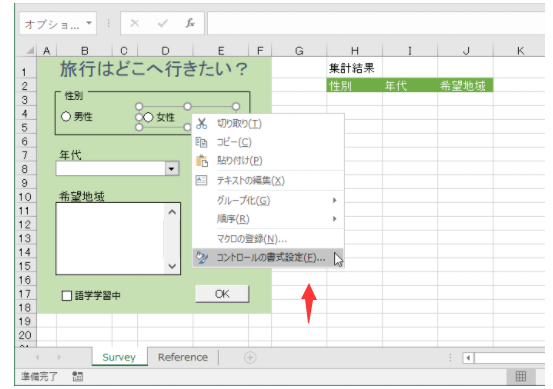Click the Edit Text icon in context menu
553x389 pixels.
point(201,180)
